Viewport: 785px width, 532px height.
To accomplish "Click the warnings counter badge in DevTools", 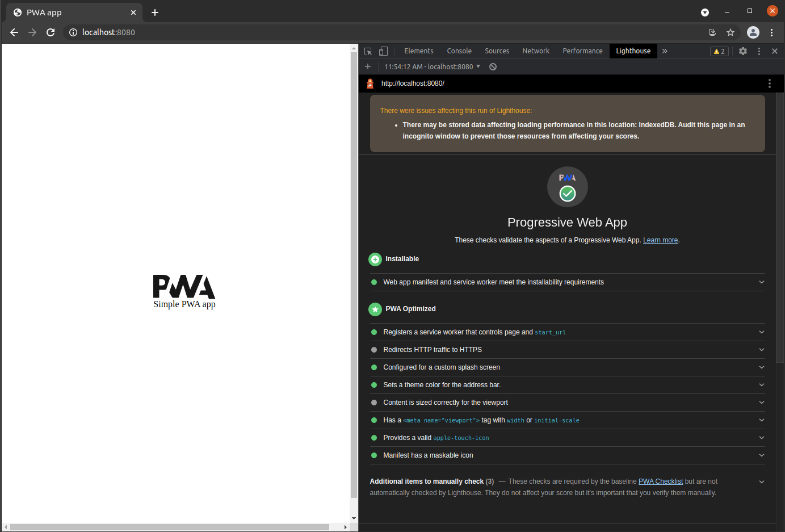I will [x=719, y=51].
